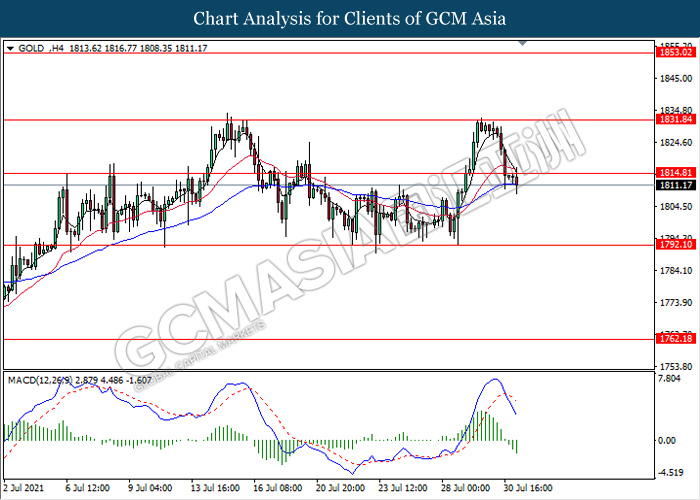Viewport: 700px width, 500px height.
Task: Click the 28 Jul 00:00 time label
Action: [465, 488]
